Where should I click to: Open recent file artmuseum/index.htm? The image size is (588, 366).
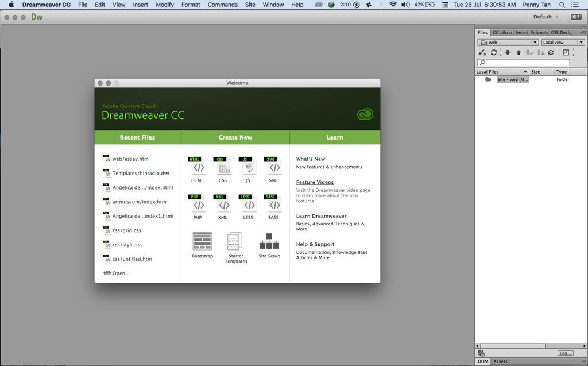[x=134, y=202]
